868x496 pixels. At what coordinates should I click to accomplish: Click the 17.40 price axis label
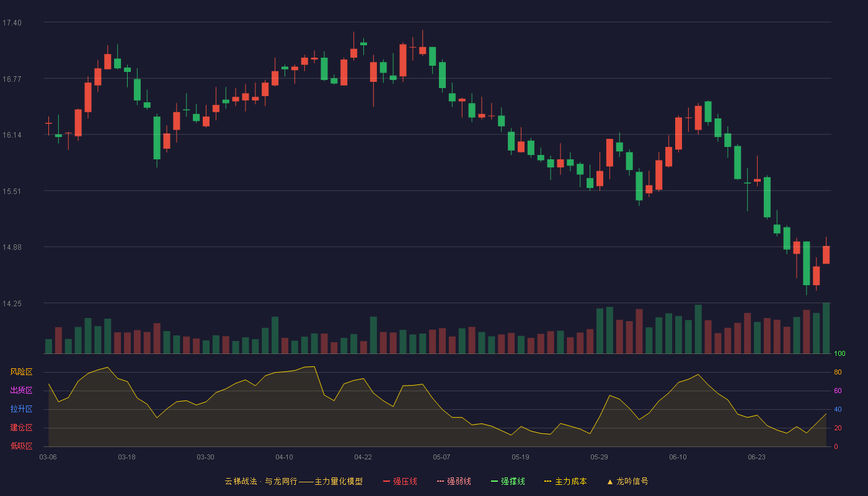[12, 22]
